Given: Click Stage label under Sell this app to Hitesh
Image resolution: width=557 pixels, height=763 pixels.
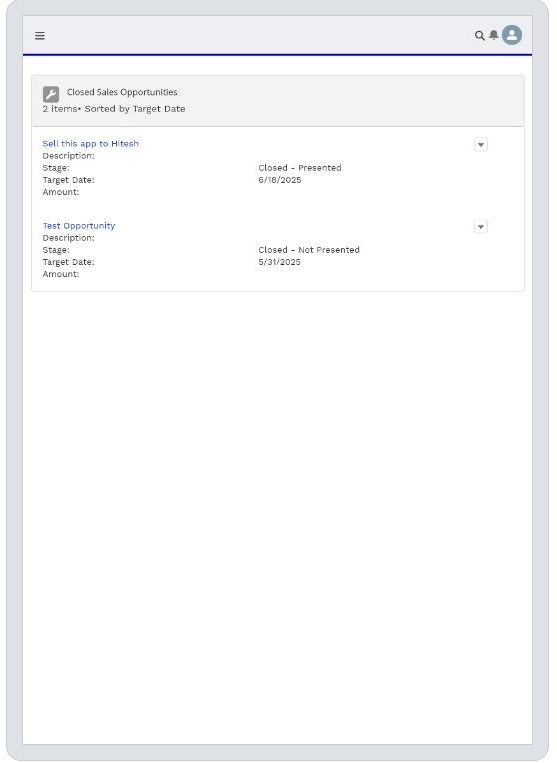Looking at the screenshot, I should (x=56, y=168).
